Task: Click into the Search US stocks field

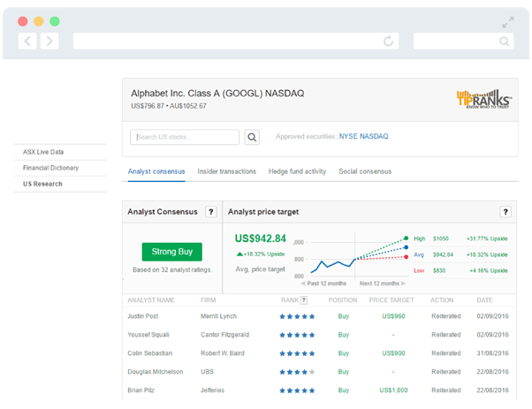Action: coord(185,137)
